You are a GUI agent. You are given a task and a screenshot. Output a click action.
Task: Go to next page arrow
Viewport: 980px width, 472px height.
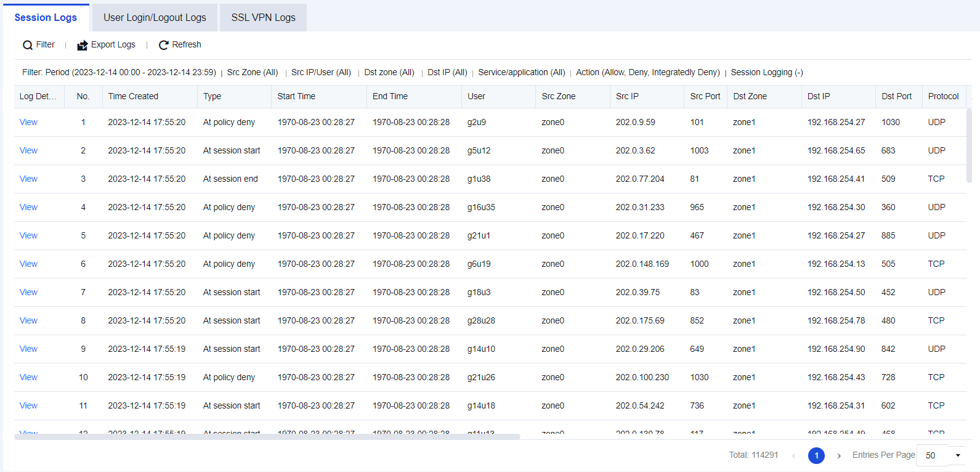[x=839, y=455]
